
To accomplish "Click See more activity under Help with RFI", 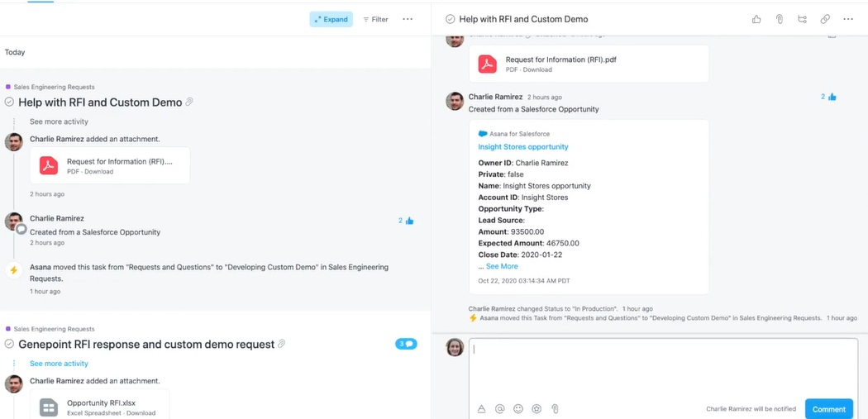I will (59, 121).
